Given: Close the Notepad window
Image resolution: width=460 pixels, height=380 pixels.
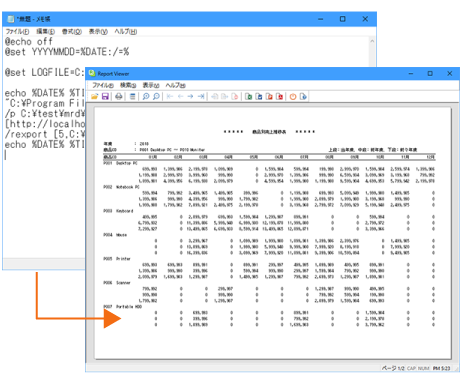Looking at the screenshot, I should (365, 19).
